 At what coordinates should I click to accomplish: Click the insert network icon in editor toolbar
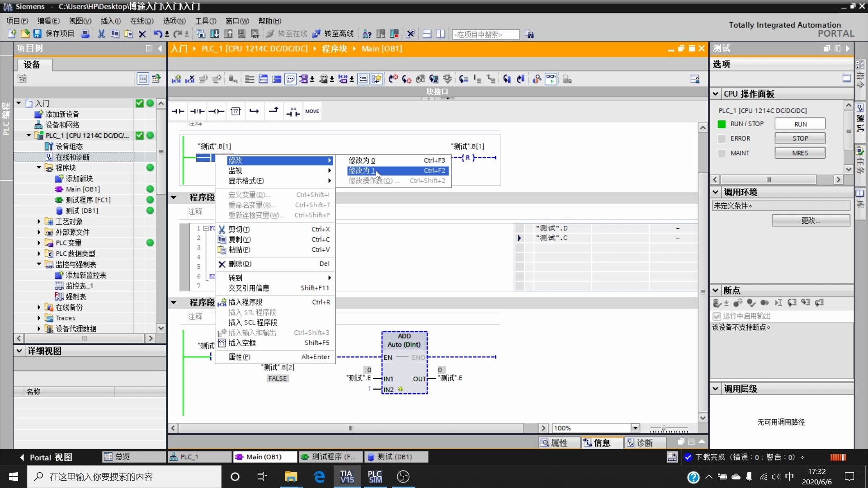click(176, 80)
